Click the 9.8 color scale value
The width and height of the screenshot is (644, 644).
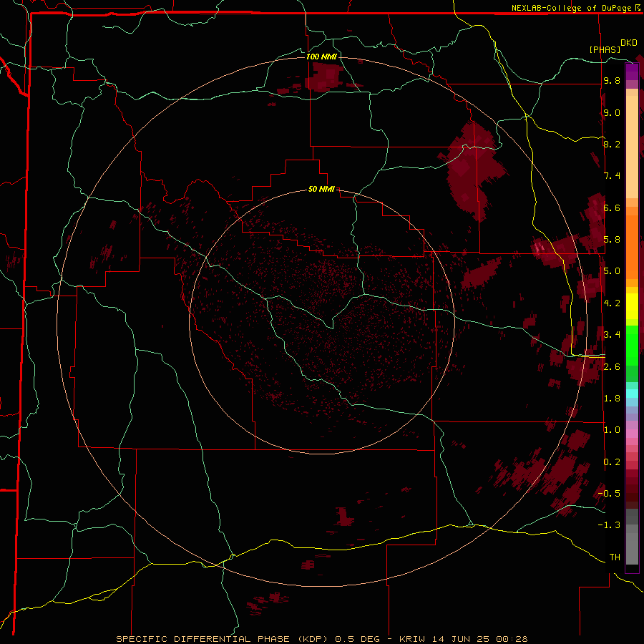(x=612, y=81)
